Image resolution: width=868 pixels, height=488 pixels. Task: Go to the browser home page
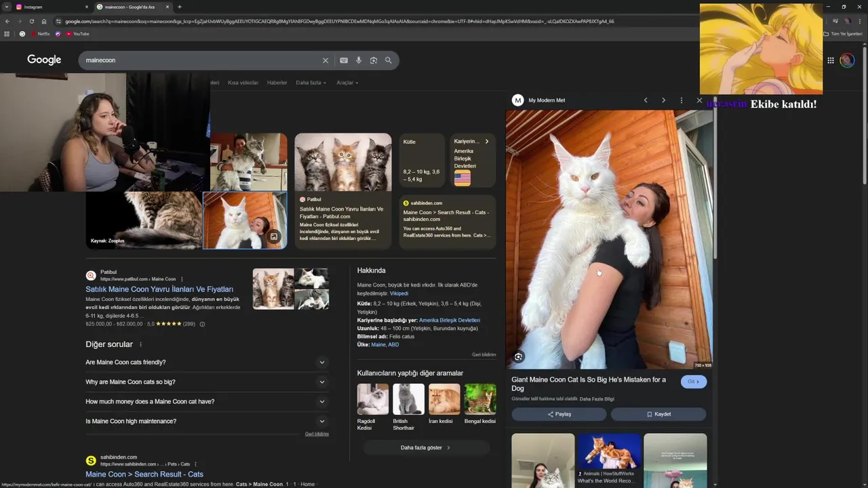(x=44, y=21)
